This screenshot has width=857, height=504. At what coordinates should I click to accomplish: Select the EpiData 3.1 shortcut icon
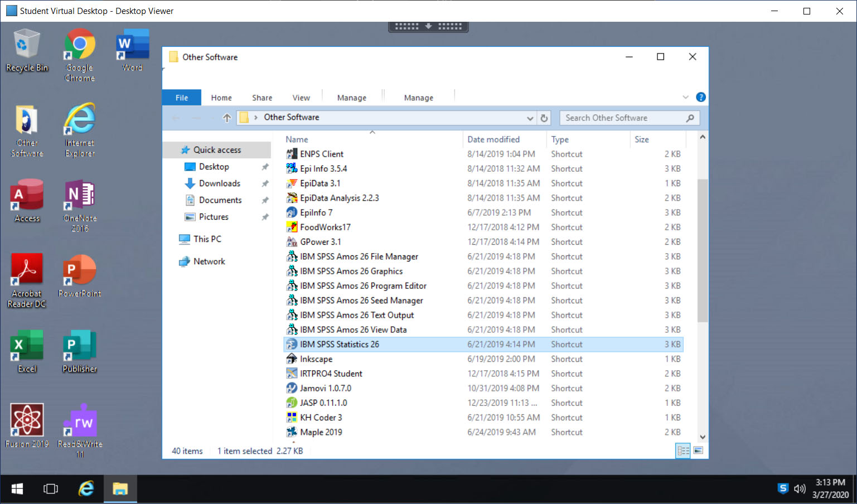tap(292, 183)
